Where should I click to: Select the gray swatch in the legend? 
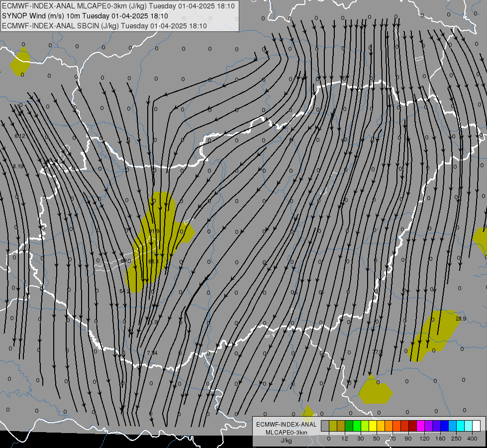point(325,426)
